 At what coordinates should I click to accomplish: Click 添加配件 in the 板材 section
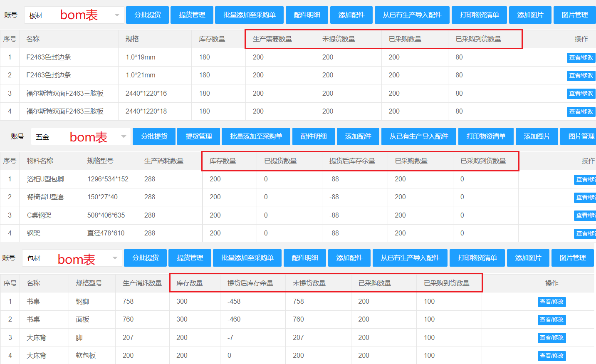[x=351, y=15]
